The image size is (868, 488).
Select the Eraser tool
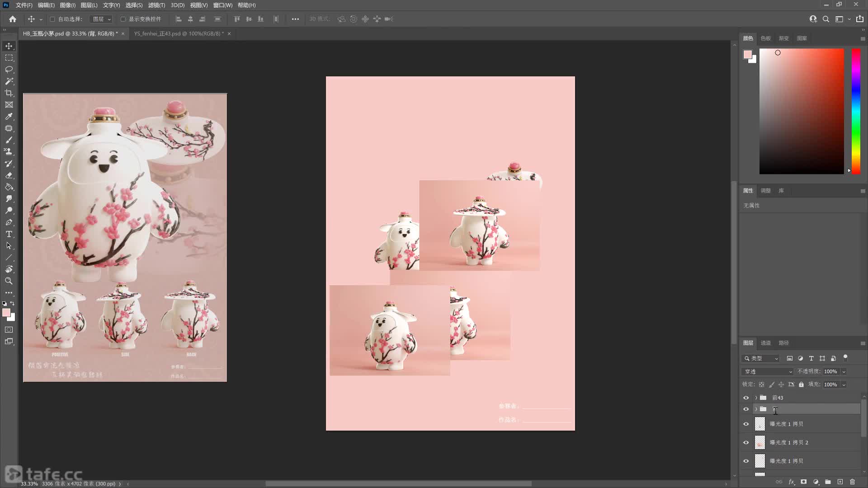click(x=9, y=175)
